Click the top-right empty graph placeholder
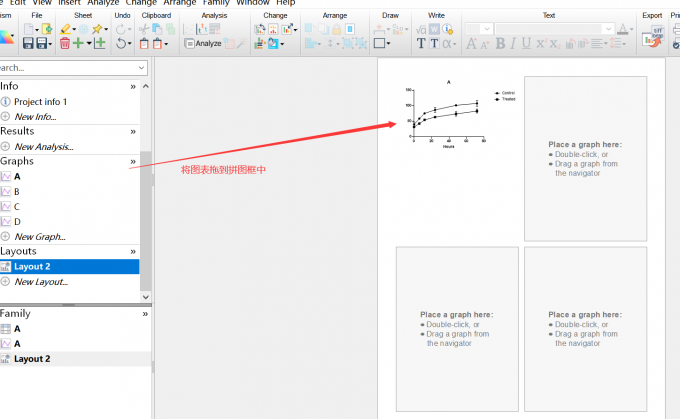The height and width of the screenshot is (419, 680). coord(585,158)
